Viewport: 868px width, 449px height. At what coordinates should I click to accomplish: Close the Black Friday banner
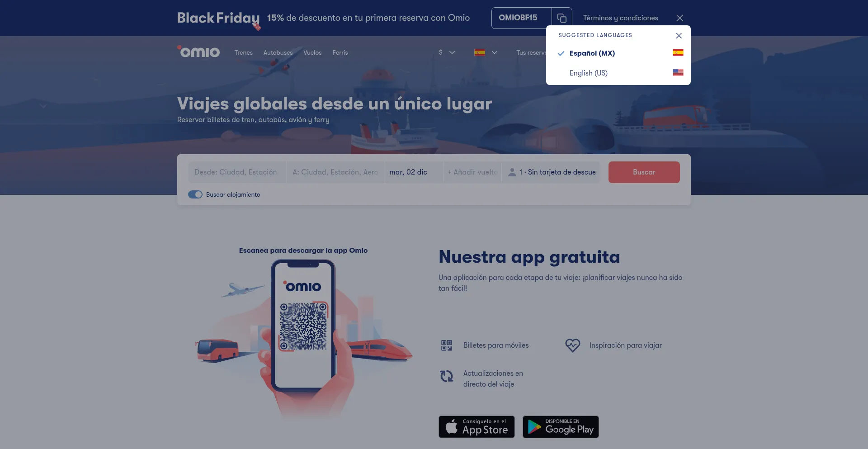[x=679, y=18]
